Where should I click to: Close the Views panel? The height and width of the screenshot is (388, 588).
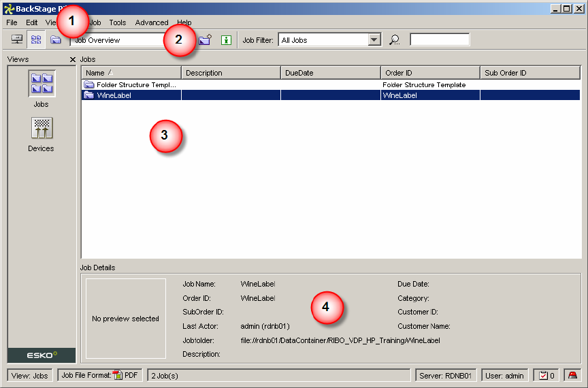[73, 59]
